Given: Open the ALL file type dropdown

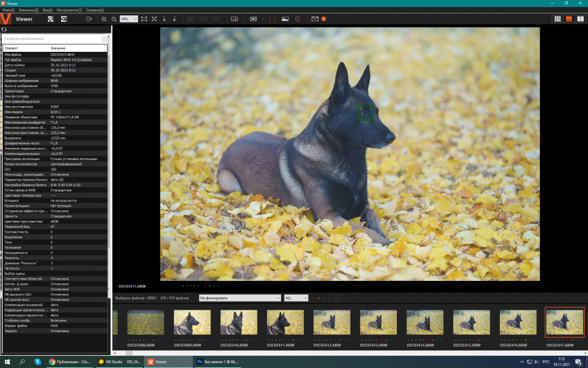Looking at the screenshot, I should 296,298.
